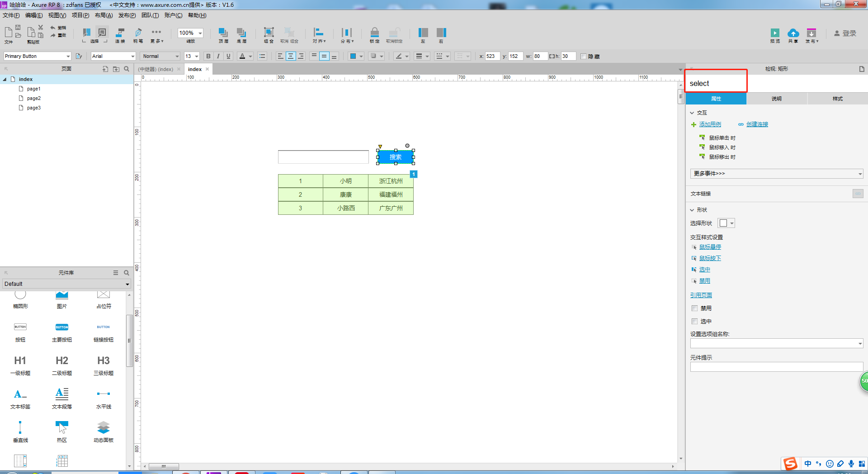Screen dimensions: 868x474
Task: Open the File (文件) menu
Action: 11,15
